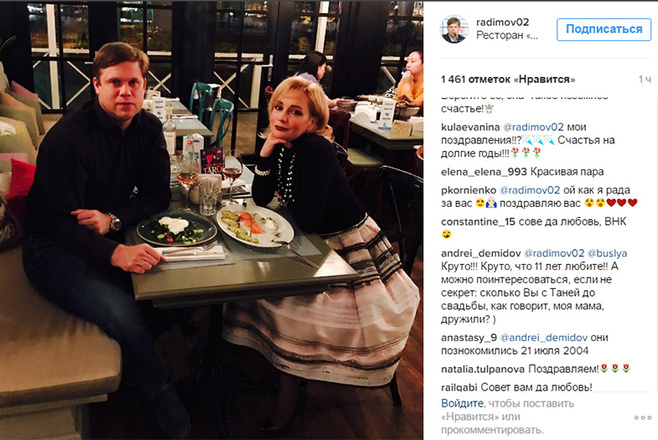Open the three-dots more options menu
Viewport: 658px width, 440px height.
pyautogui.click(x=642, y=418)
